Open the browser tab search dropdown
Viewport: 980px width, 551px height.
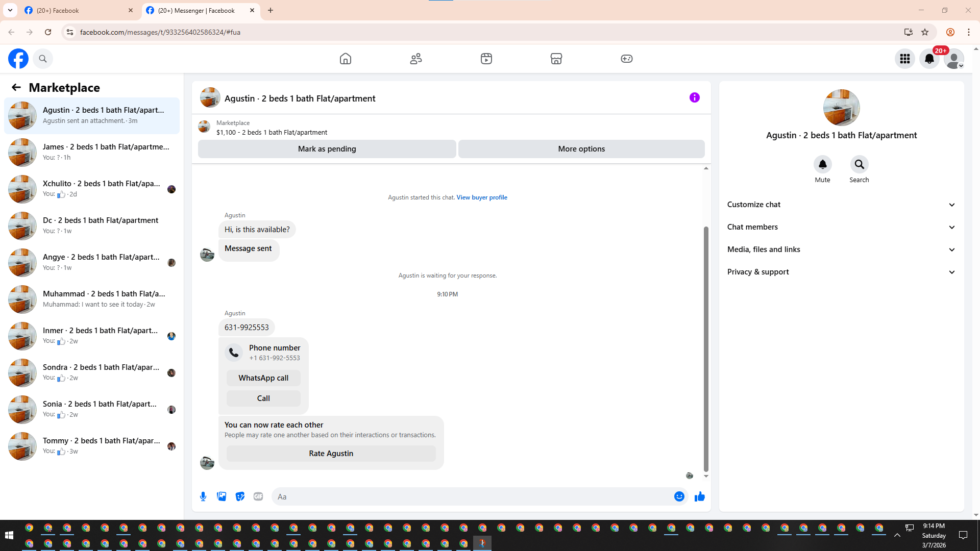point(10,10)
